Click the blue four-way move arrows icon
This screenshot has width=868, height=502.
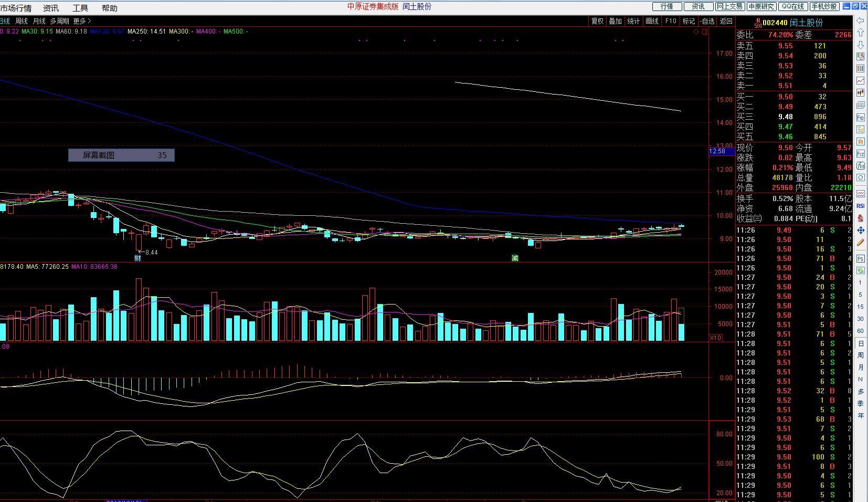coord(860,230)
